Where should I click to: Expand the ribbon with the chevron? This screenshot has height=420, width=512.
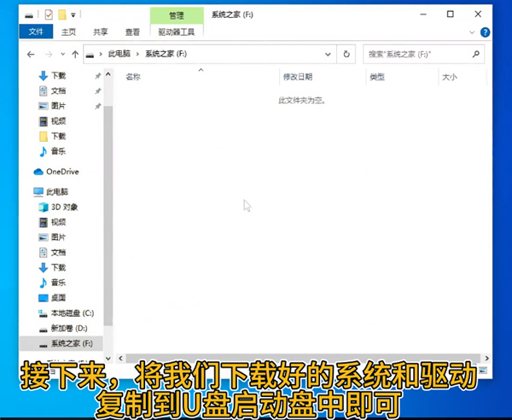(473, 32)
